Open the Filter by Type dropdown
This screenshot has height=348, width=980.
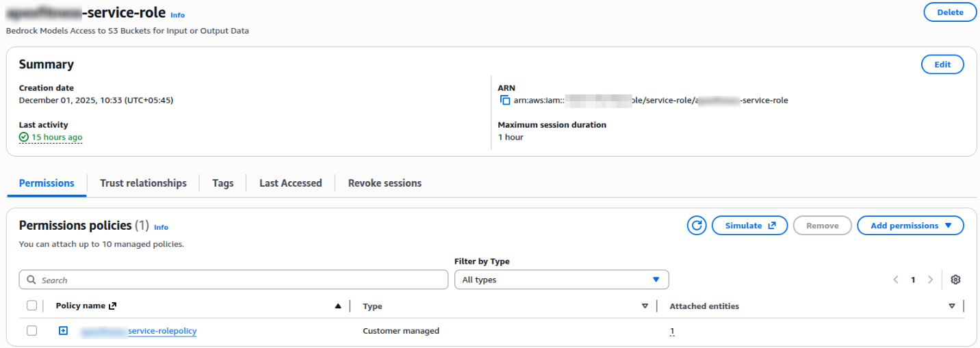tap(561, 280)
